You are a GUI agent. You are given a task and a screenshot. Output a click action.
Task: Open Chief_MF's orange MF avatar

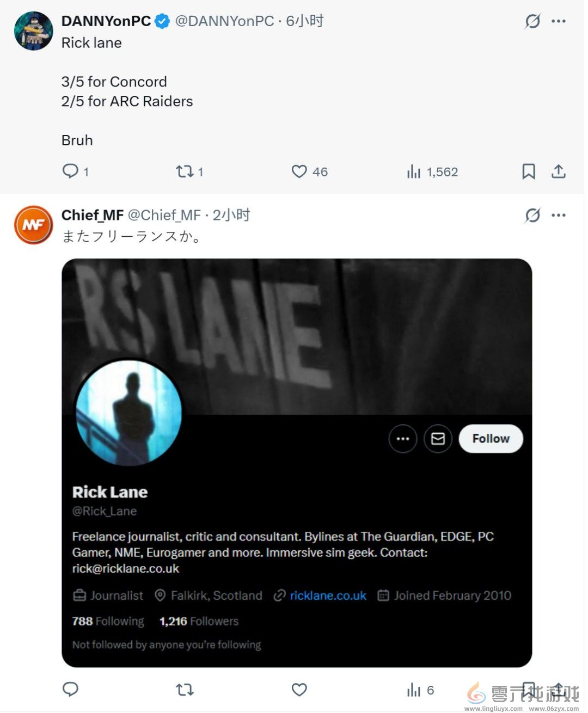point(33,225)
